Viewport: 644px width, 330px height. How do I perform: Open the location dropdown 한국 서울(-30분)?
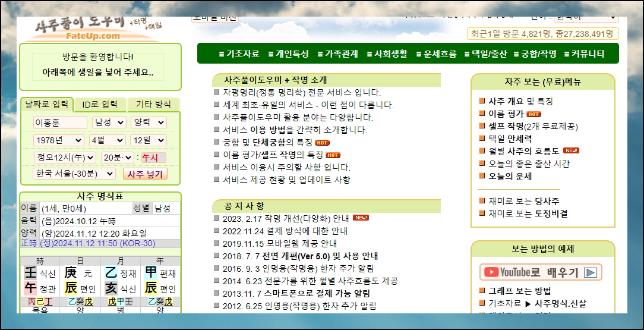click(x=74, y=174)
